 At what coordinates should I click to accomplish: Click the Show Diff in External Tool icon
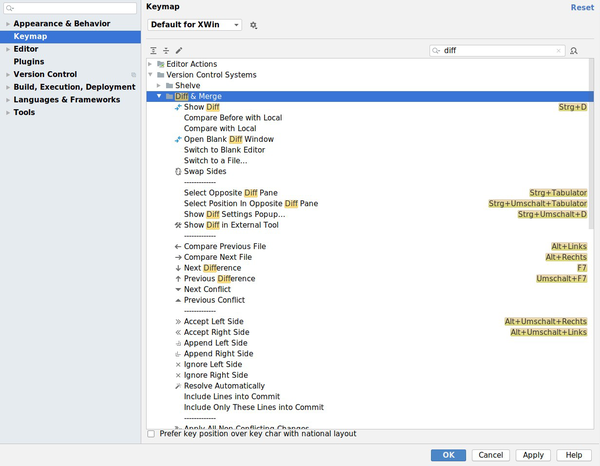(178, 225)
